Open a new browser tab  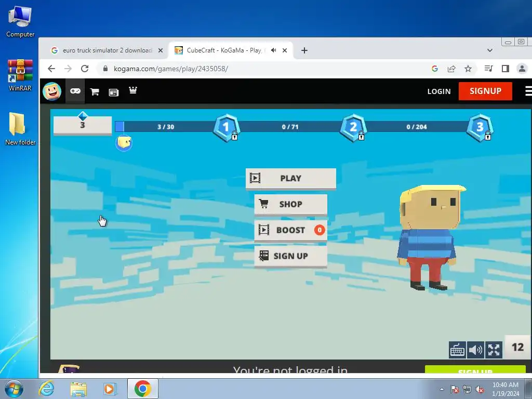click(304, 50)
